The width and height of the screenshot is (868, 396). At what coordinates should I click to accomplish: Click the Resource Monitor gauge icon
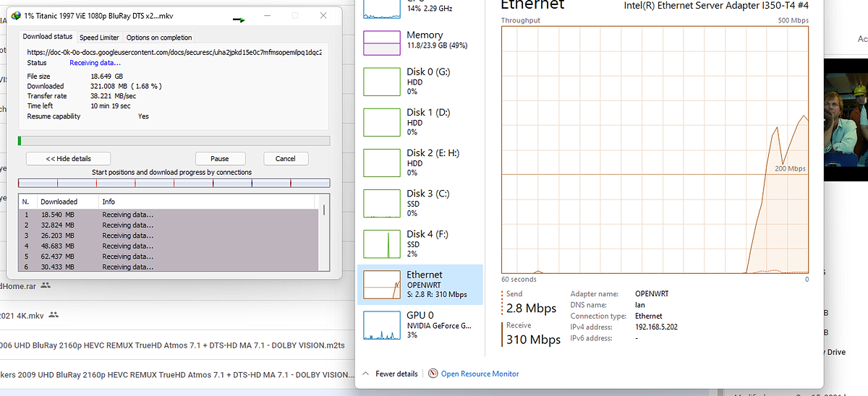click(433, 374)
